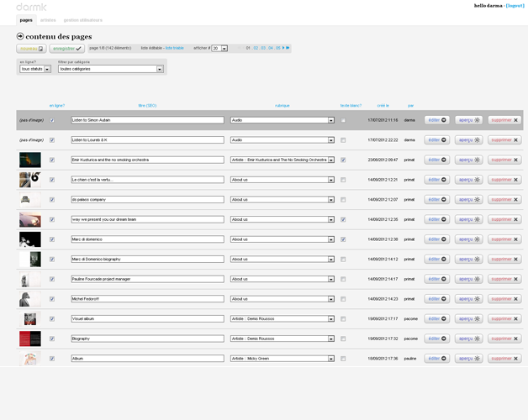Preview the Biography page with aperçu
528x420 pixels.
pyautogui.click(x=468, y=339)
